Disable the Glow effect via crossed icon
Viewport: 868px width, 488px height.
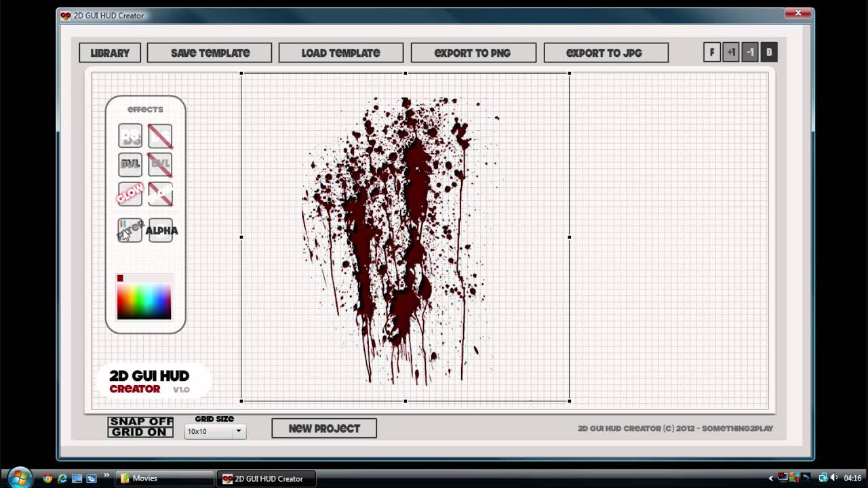click(x=160, y=195)
